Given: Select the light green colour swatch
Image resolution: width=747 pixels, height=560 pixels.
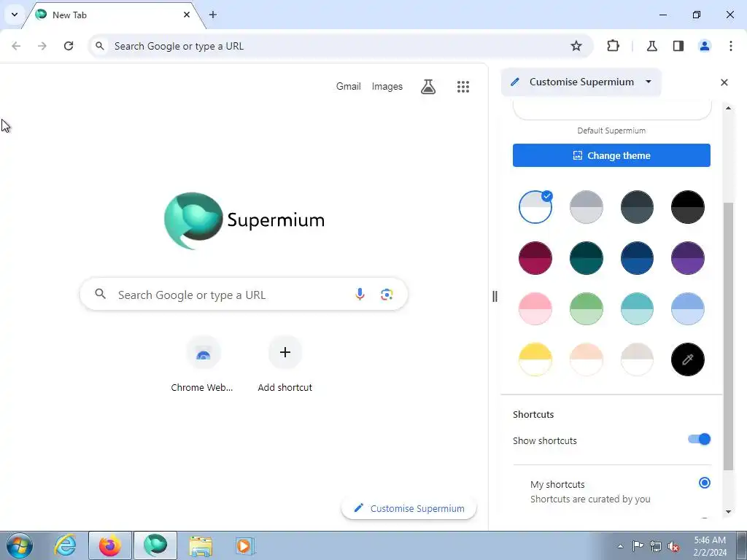Looking at the screenshot, I should click(586, 308).
